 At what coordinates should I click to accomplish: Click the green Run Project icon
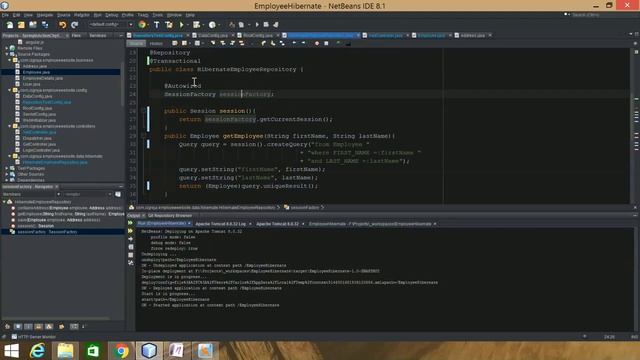[x=182, y=25]
